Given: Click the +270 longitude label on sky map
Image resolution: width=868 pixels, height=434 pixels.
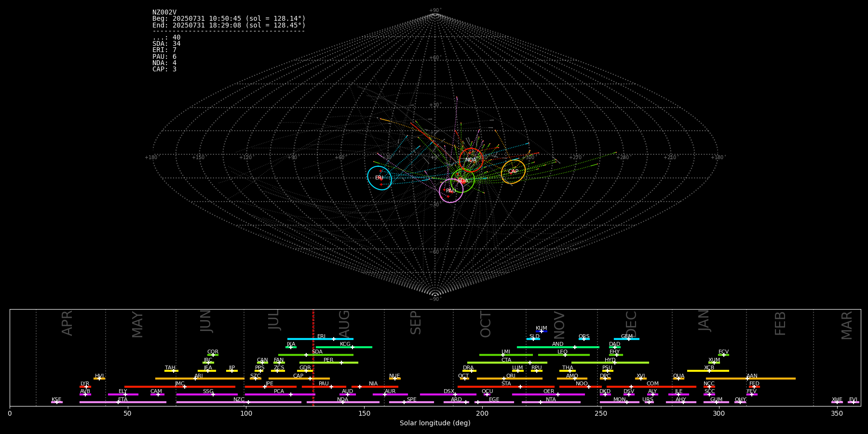Looking at the screenshot, I should [575, 158].
